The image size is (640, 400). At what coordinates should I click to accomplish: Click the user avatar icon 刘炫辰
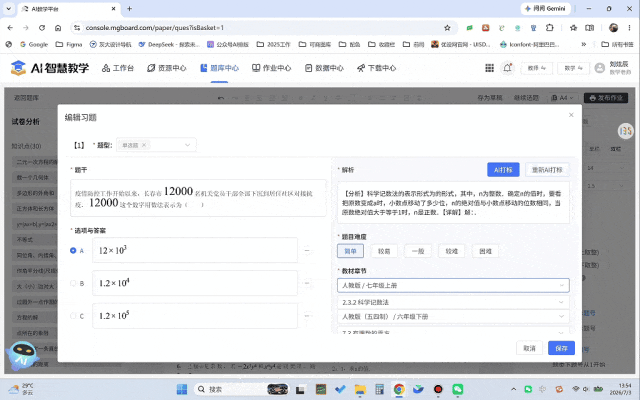(600, 68)
